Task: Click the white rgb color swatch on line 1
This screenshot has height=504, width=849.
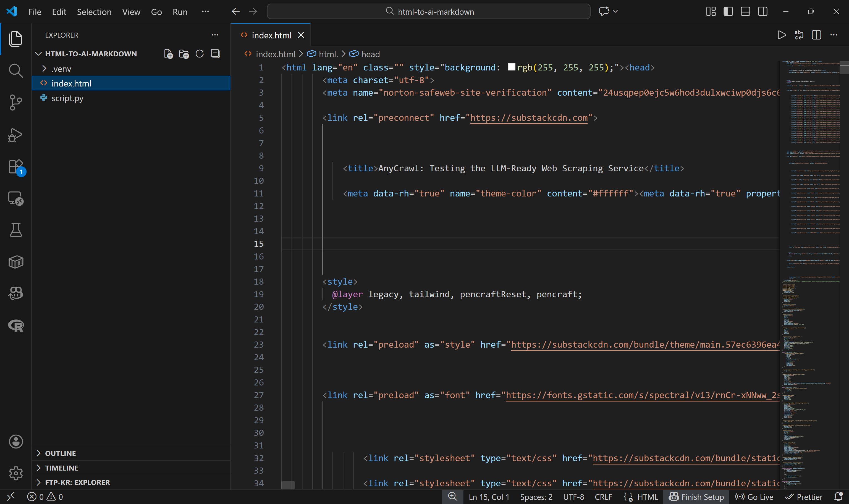Action: coord(512,67)
